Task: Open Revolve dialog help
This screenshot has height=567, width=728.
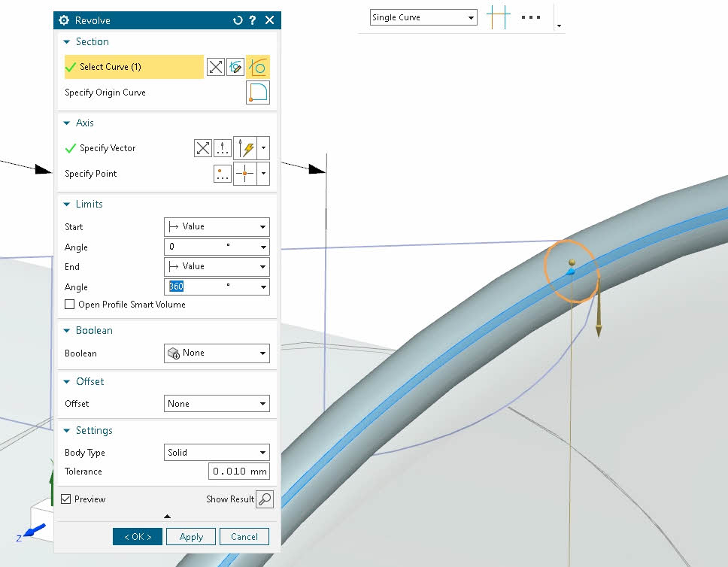Action: (x=253, y=20)
